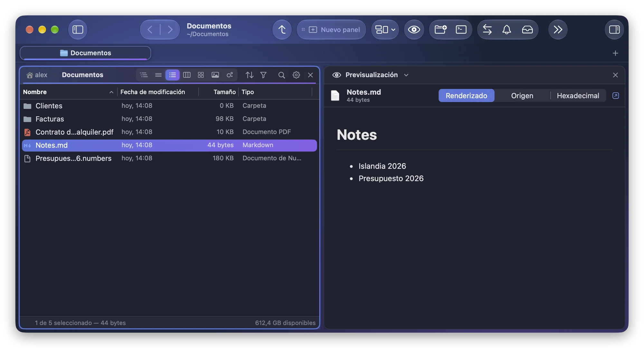This screenshot has width=644, height=348.
Task: Switch to compact lines view mode
Action: [158, 75]
